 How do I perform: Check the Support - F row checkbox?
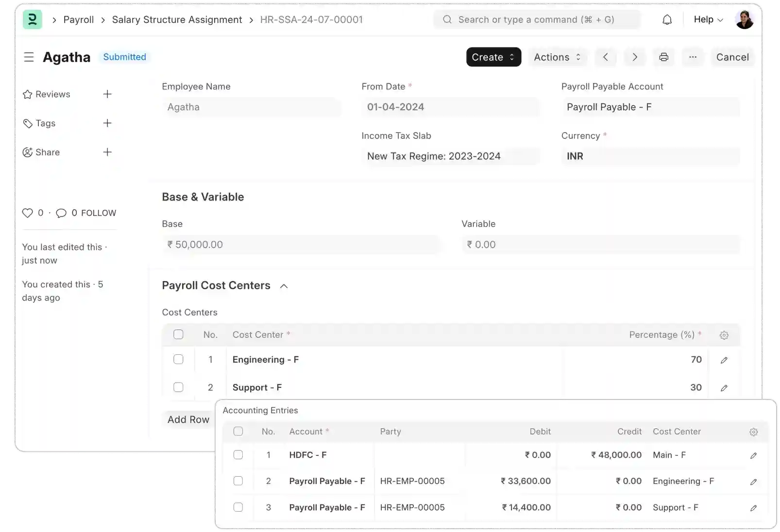click(179, 387)
